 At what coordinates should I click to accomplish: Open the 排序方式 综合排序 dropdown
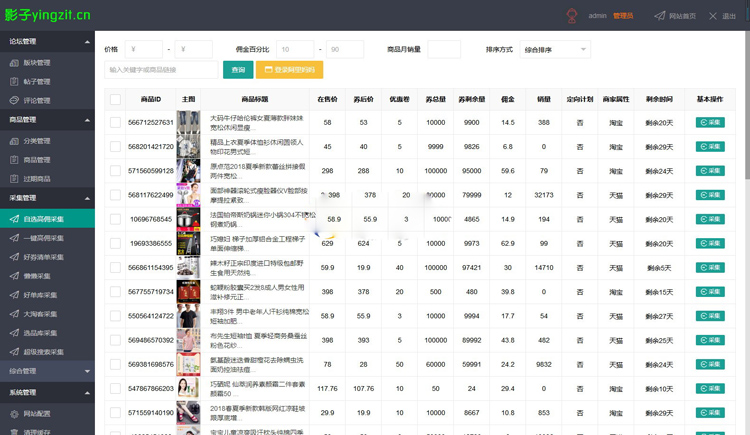tap(555, 49)
